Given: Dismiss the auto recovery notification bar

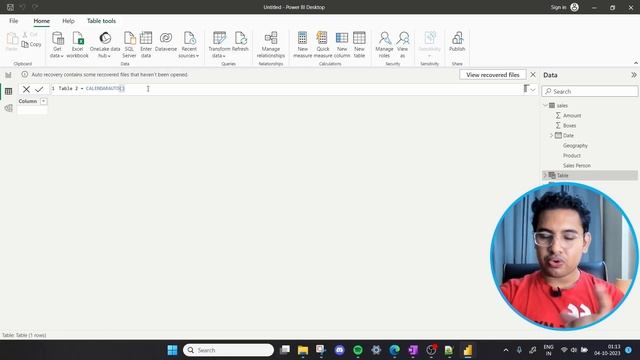Looking at the screenshot, I should click(x=533, y=75).
